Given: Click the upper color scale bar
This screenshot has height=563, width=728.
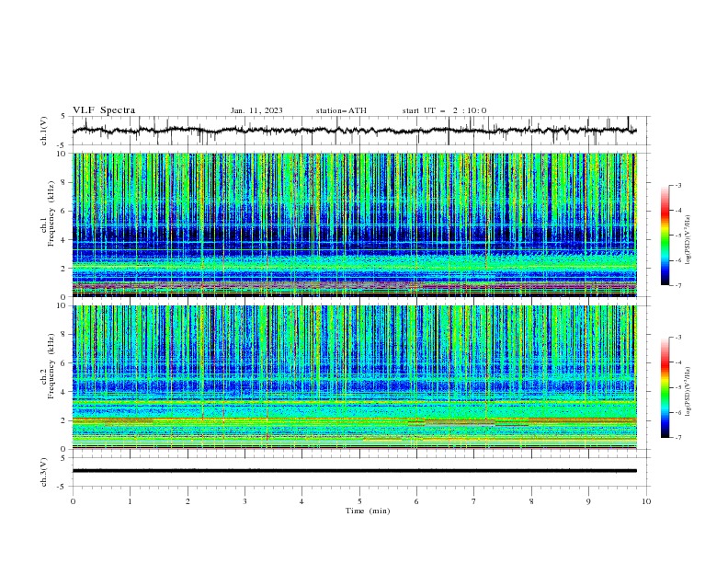Looking at the screenshot, I should pos(665,236).
